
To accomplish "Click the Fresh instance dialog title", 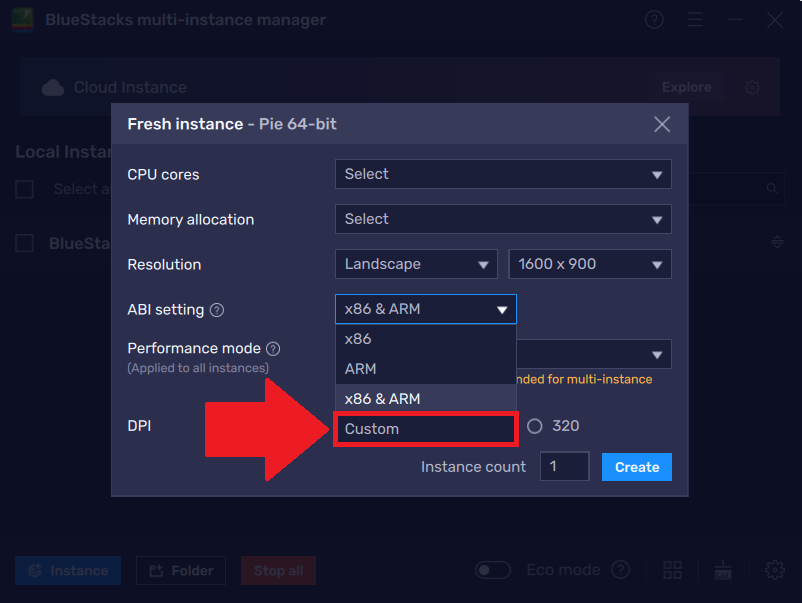I will (x=232, y=124).
